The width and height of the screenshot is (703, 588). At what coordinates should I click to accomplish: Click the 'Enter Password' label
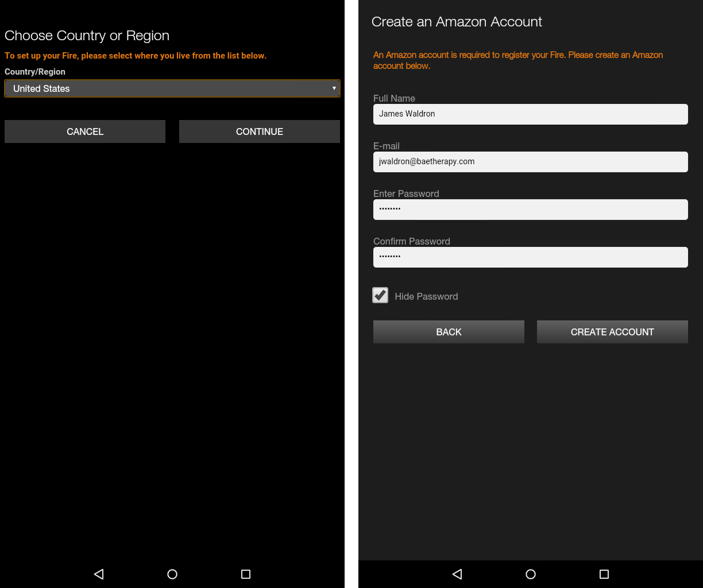pyautogui.click(x=406, y=194)
